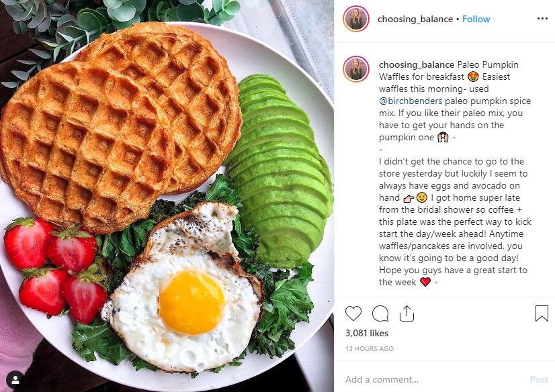Image resolution: width=555 pixels, height=392 pixels.
Task: Click the heart-eyes emoji in caption
Action: 473,77
